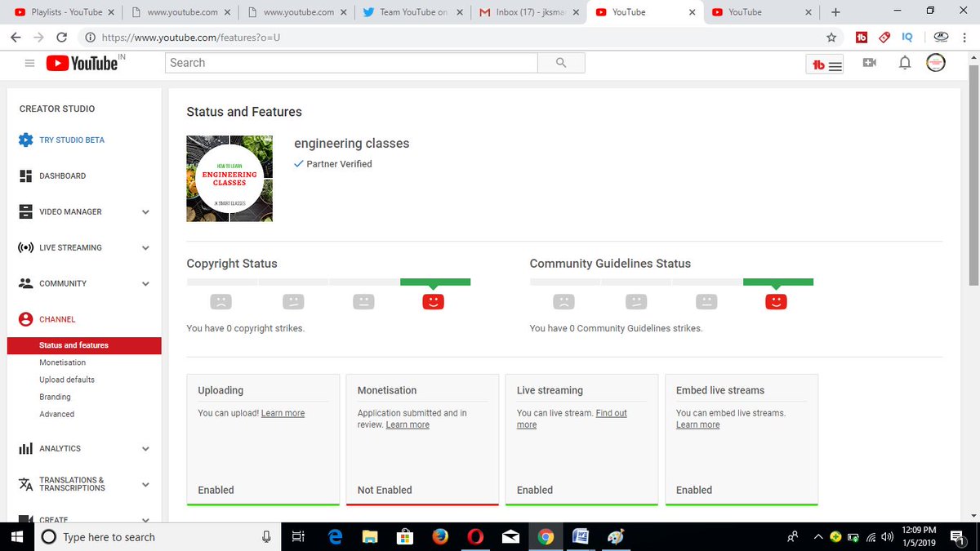This screenshot has width=980, height=551.
Task: Select Status and features menu item
Action: 83,345
